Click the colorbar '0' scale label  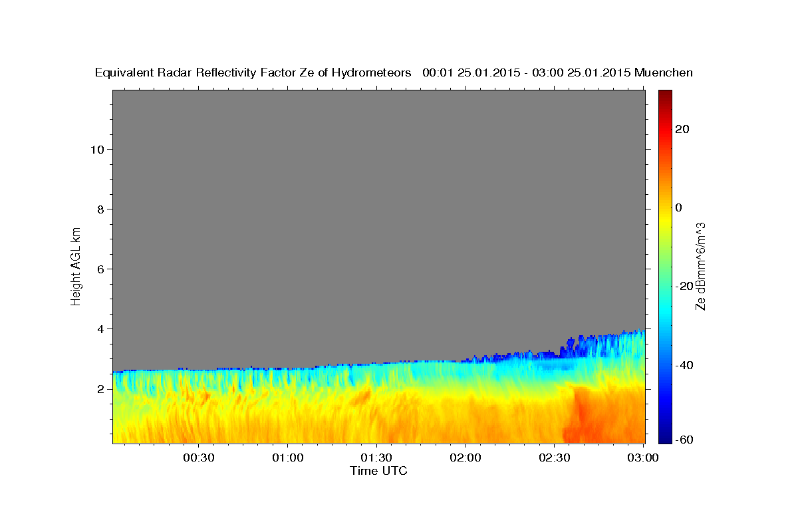coord(679,207)
